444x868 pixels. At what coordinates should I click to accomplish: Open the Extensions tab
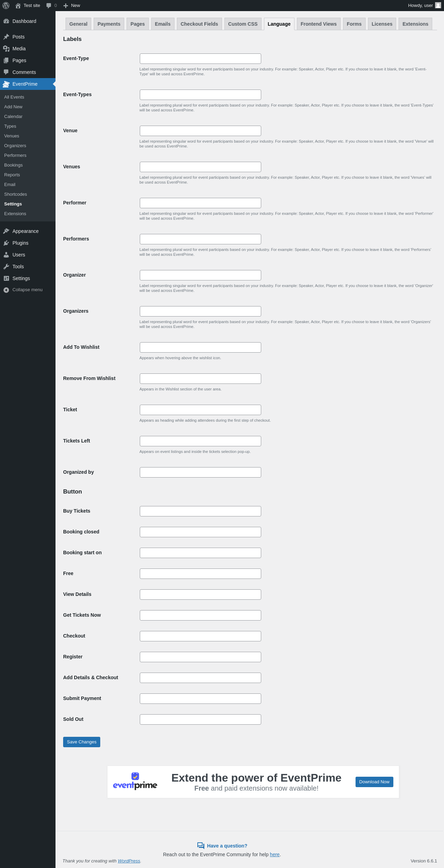tap(415, 24)
